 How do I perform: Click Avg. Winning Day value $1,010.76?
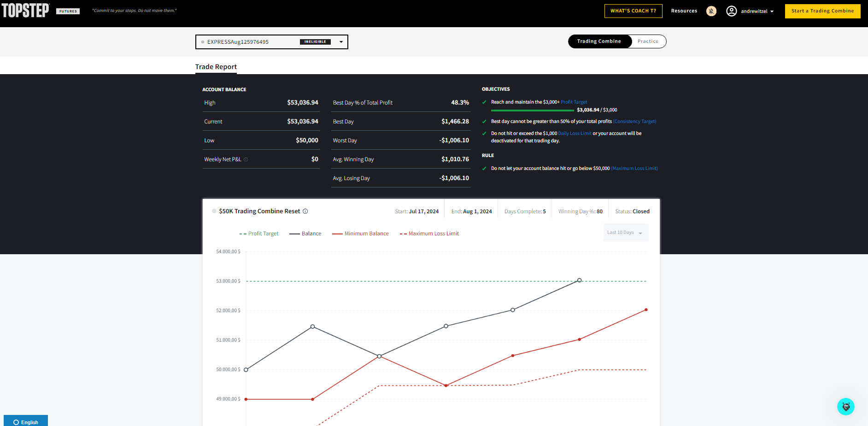point(455,159)
